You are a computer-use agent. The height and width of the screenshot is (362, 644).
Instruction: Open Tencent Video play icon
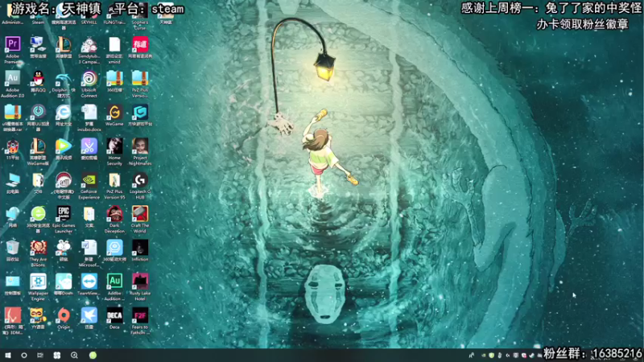(64, 146)
